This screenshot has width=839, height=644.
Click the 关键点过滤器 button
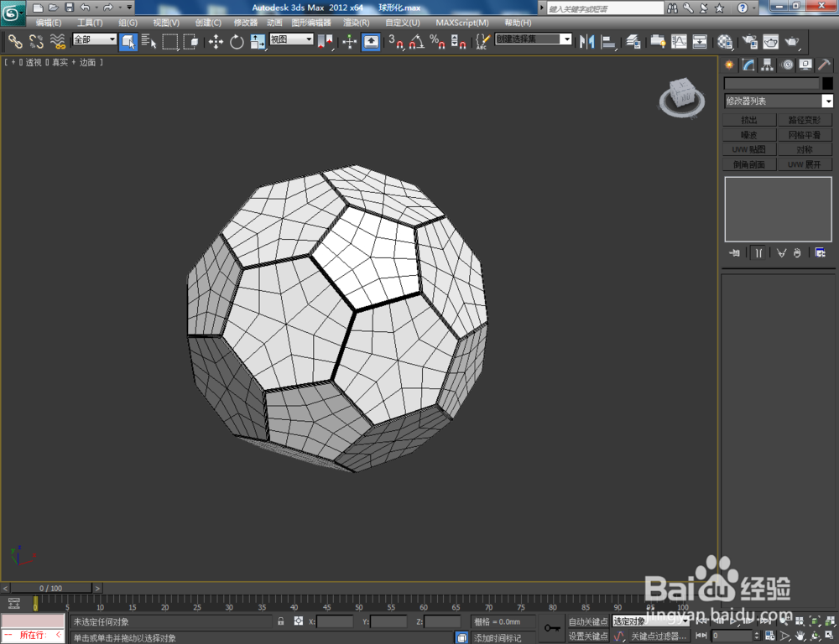tap(658, 636)
